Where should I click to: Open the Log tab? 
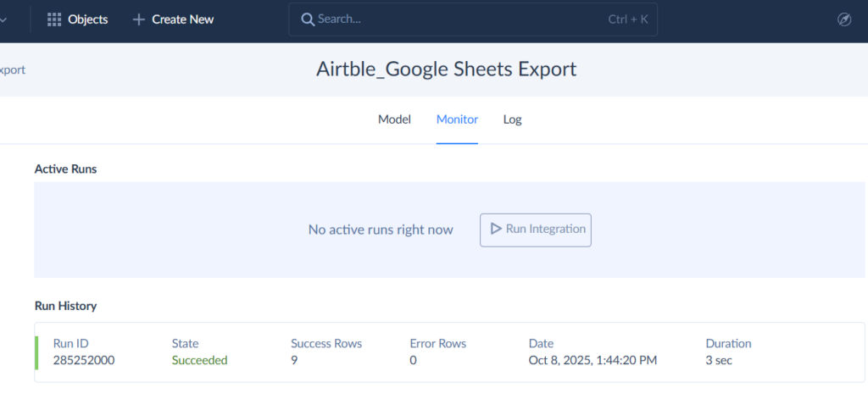tap(512, 119)
